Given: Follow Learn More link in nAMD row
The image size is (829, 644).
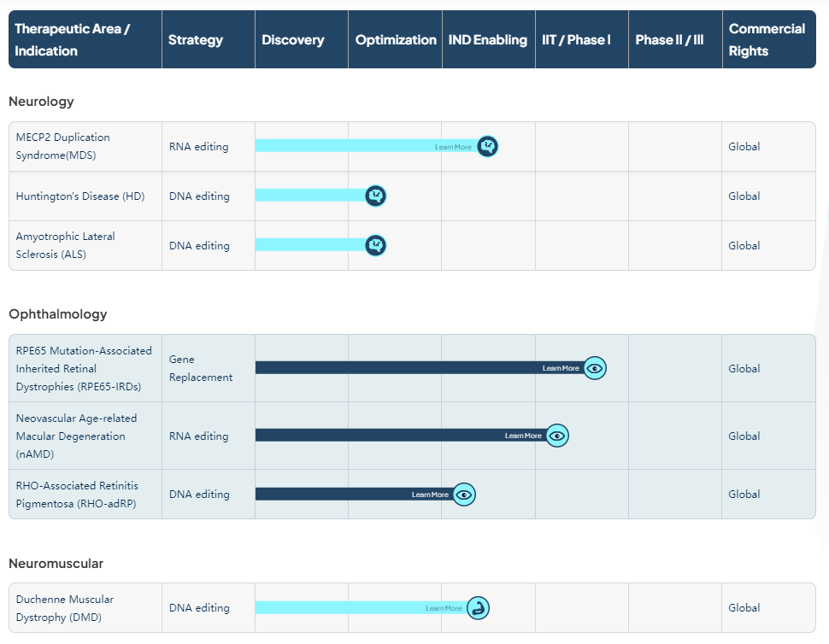Looking at the screenshot, I should click(523, 436).
